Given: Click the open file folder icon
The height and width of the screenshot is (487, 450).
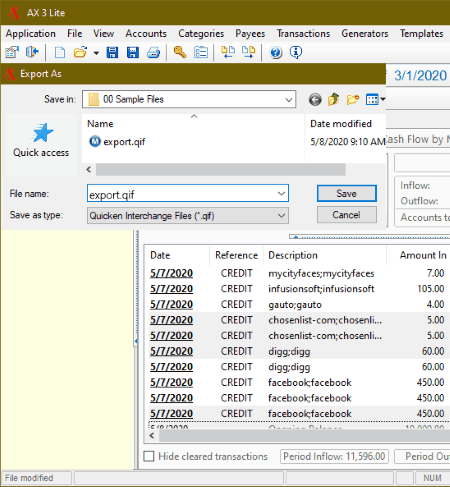Looking at the screenshot, I should tap(80, 52).
